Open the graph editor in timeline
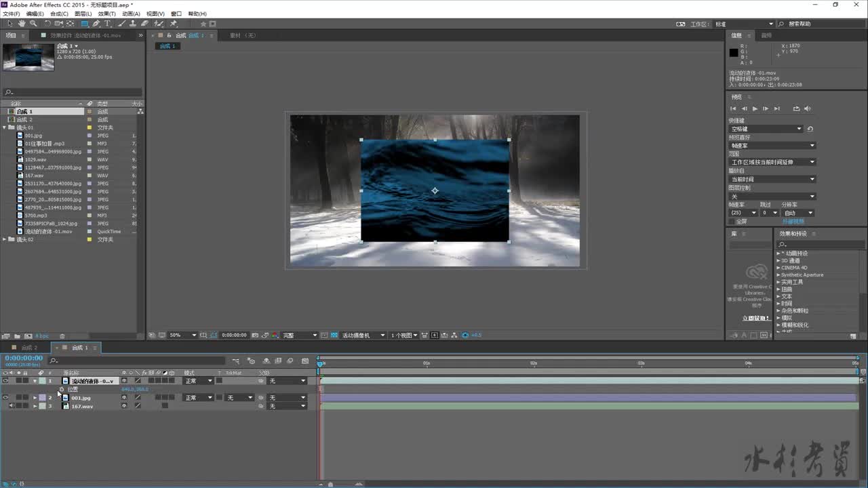The width and height of the screenshot is (868, 488). pyautogui.click(x=305, y=361)
